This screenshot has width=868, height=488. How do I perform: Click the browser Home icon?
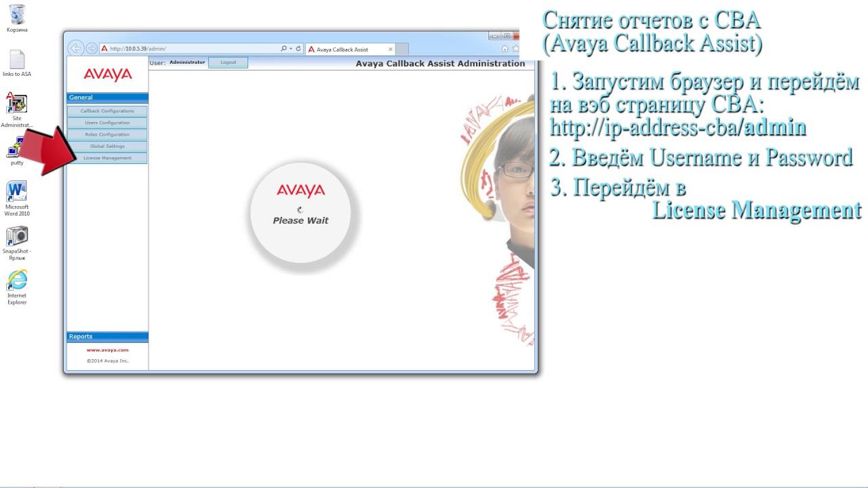[505, 49]
